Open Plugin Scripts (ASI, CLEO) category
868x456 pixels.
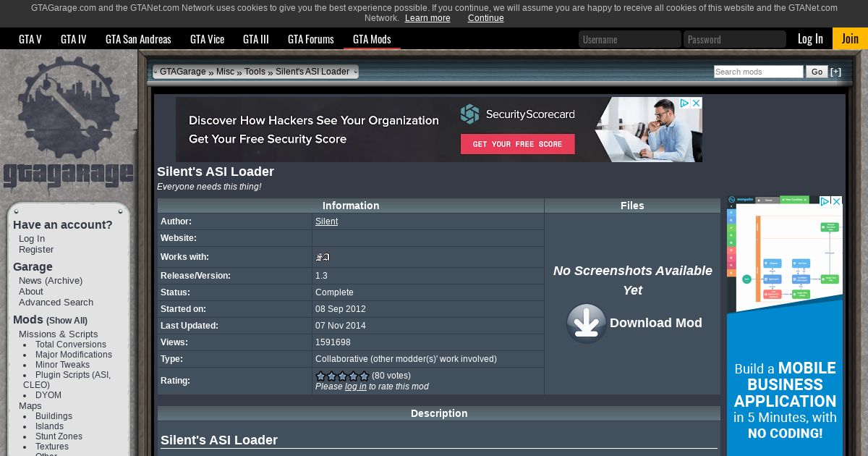click(67, 380)
